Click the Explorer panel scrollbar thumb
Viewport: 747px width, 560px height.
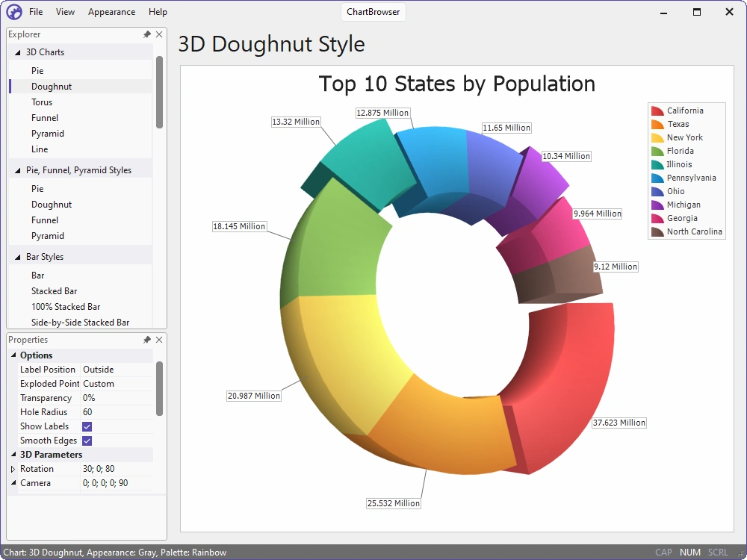pos(160,92)
